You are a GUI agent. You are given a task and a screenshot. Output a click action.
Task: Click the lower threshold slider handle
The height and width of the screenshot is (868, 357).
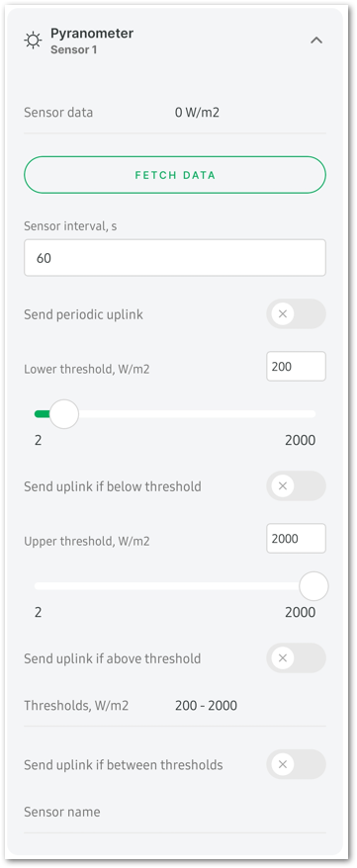[64, 414]
